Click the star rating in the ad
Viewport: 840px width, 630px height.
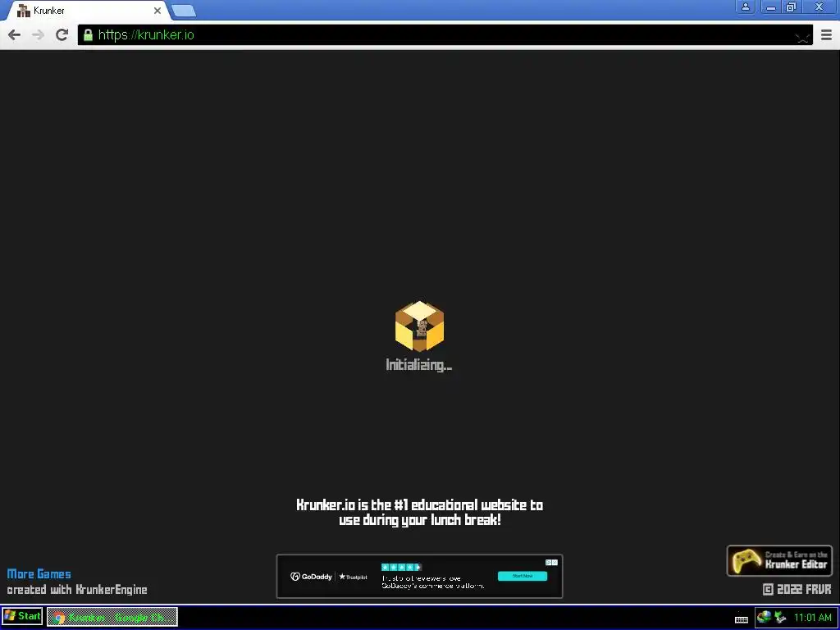[x=401, y=568]
